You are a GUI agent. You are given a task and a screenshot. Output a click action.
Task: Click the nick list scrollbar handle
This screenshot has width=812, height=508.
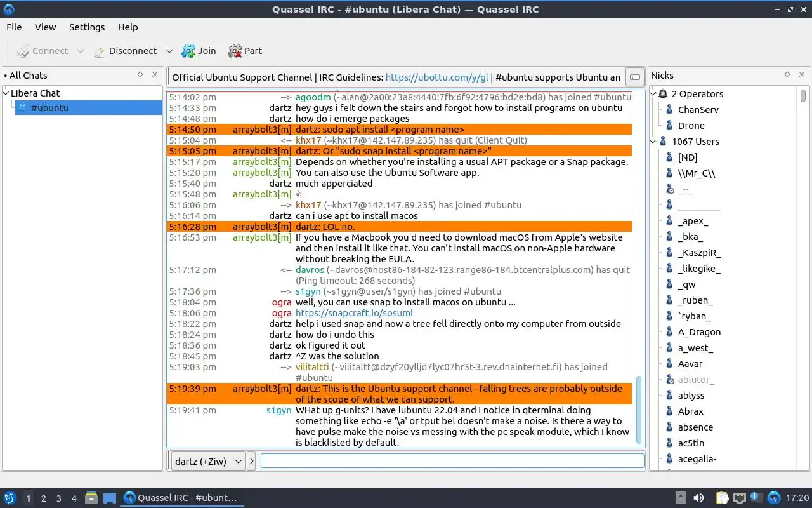[x=803, y=96]
